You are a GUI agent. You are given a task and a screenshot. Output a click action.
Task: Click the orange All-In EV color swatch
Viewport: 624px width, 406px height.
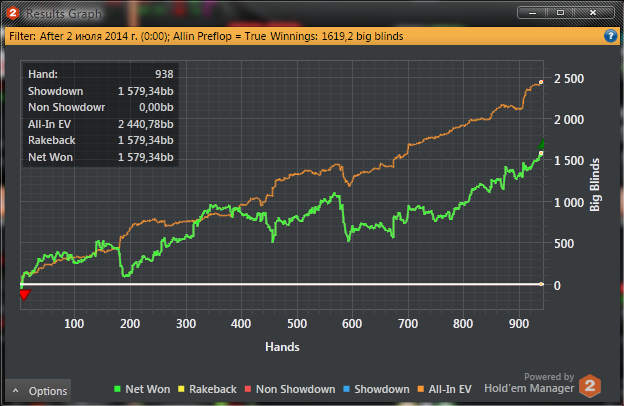pyautogui.click(x=421, y=389)
